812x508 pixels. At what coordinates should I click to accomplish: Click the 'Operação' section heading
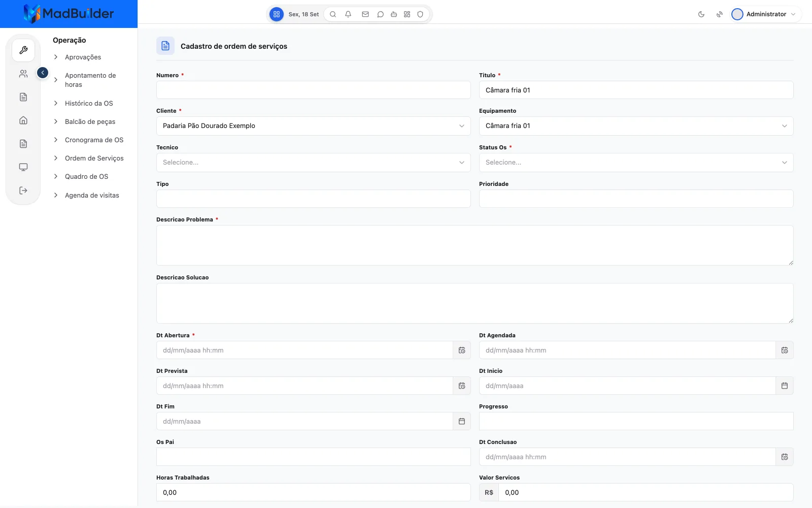[70, 40]
